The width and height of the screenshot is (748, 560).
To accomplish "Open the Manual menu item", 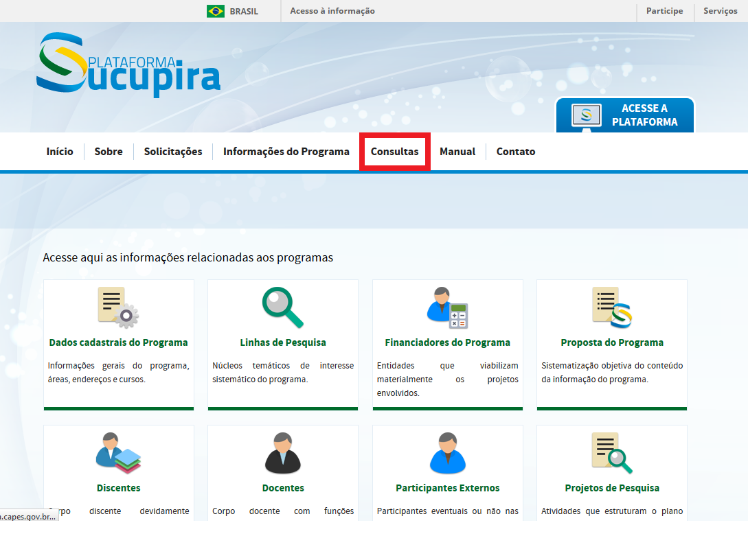I will tap(457, 152).
